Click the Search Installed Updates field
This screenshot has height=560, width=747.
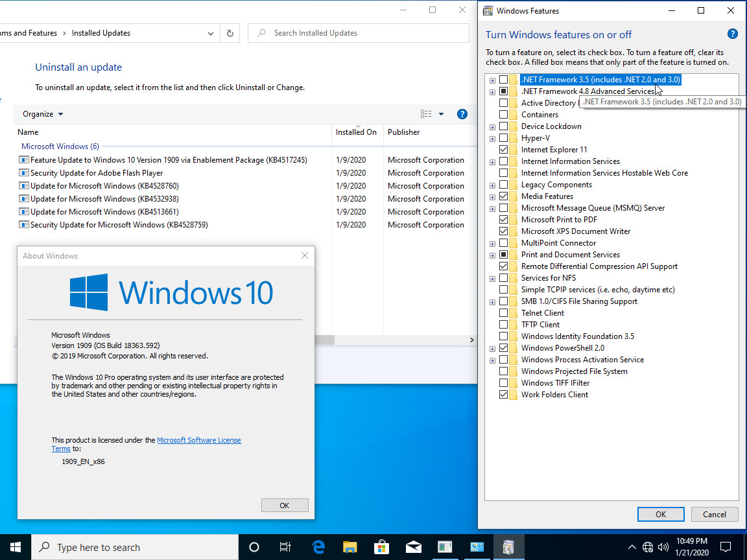click(358, 33)
